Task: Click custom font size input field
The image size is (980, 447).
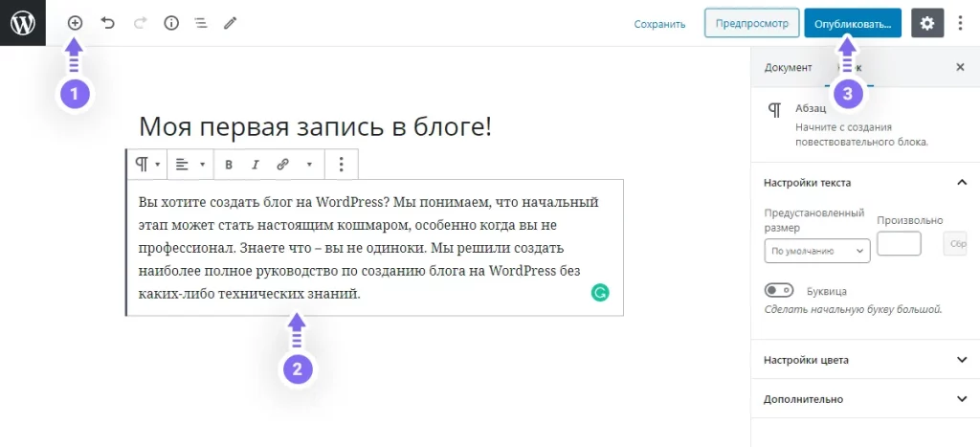Action: pyautogui.click(x=899, y=244)
